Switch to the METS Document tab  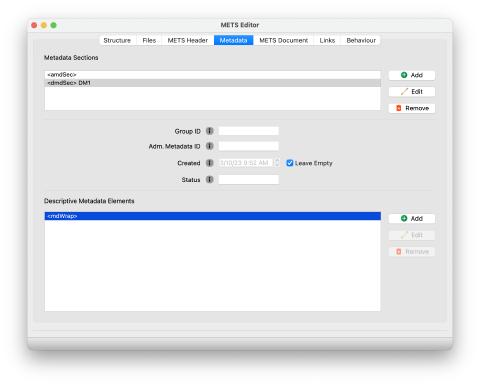coord(284,40)
